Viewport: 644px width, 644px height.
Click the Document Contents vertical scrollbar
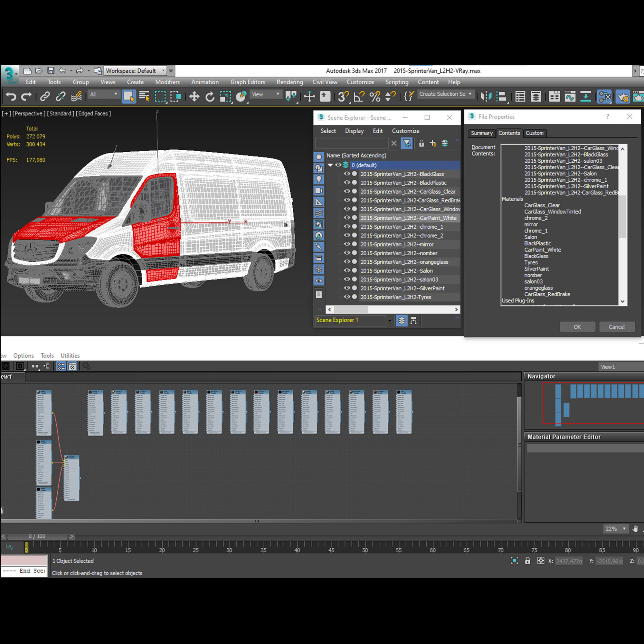(x=622, y=225)
